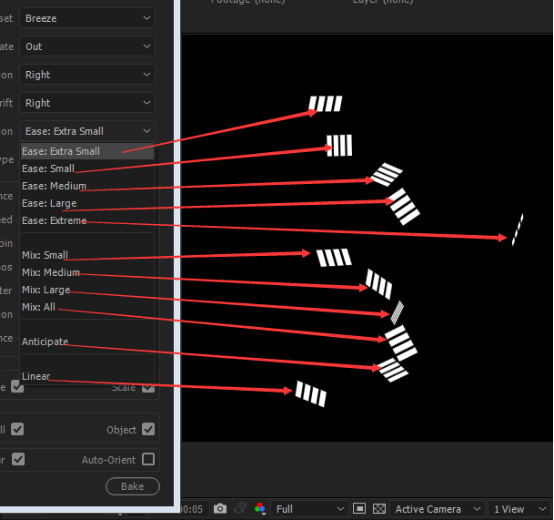
Task: Click the Ease: Extra Small combo box
Action: pos(87,131)
